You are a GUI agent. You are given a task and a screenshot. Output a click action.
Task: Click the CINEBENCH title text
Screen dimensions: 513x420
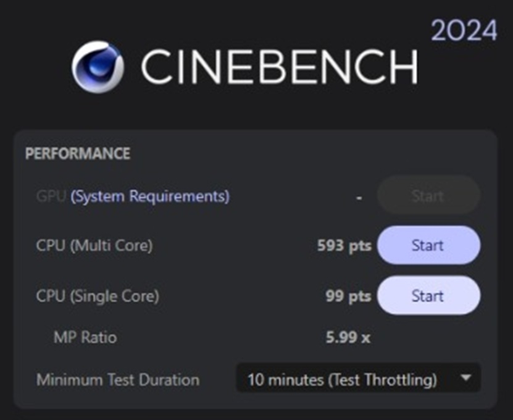click(280, 67)
